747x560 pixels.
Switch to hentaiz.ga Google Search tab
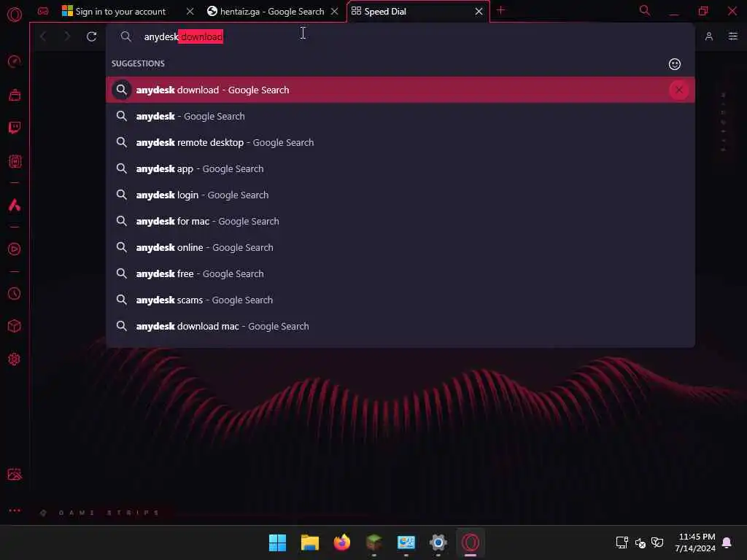click(x=272, y=12)
